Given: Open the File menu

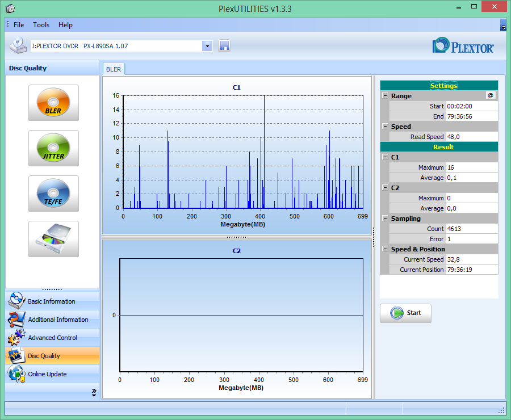Looking at the screenshot, I should pos(19,25).
